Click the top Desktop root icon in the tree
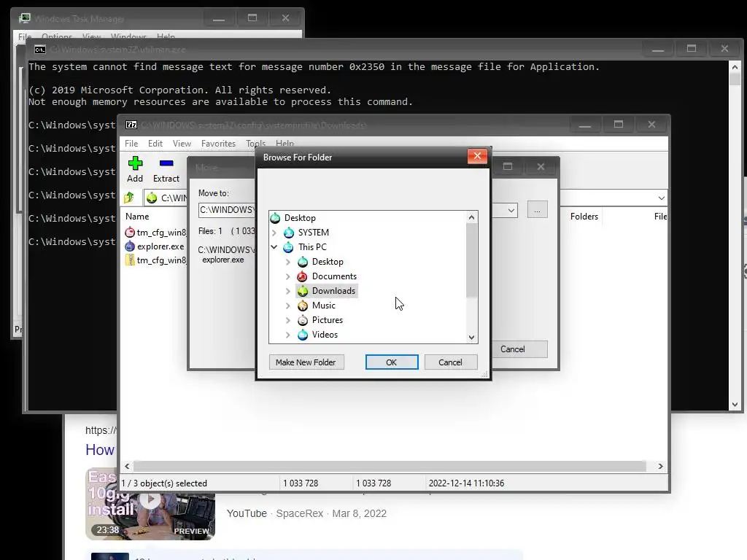The width and height of the screenshot is (747, 560). click(x=275, y=218)
